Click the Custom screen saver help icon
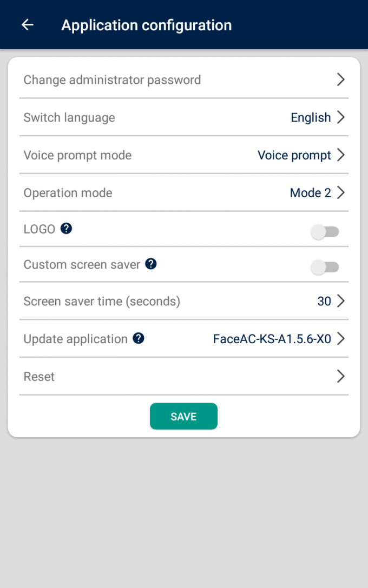Image resolution: width=368 pixels, height=588 pixels. click(x=151, y=264)
